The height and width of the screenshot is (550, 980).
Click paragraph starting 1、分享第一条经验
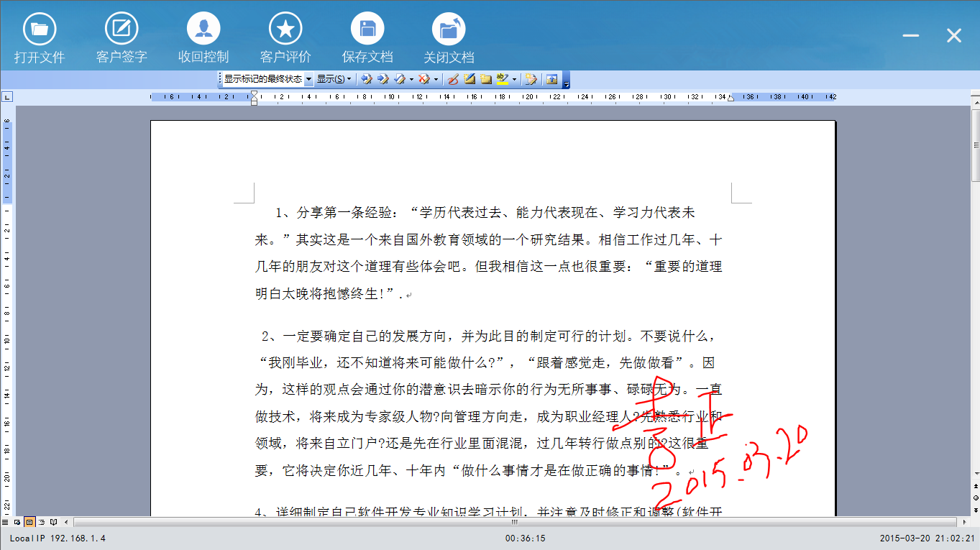click(489, 253)
